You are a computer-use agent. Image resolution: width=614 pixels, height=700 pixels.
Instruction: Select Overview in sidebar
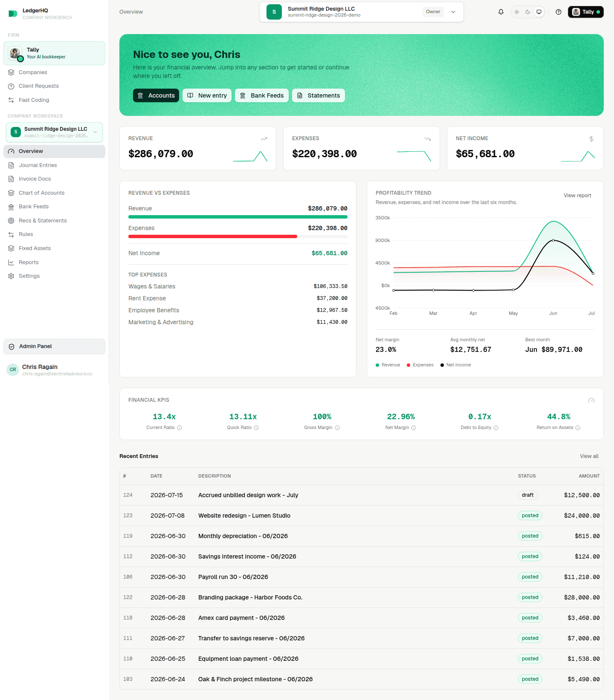[54, 151]
